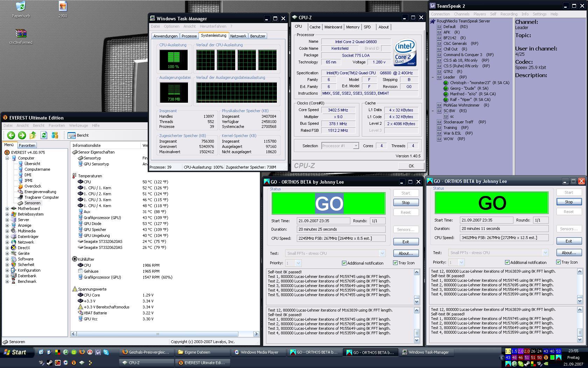Click Exit in left ORTHOS window
The height and width of the screenshot is (368, 588).
406,242
